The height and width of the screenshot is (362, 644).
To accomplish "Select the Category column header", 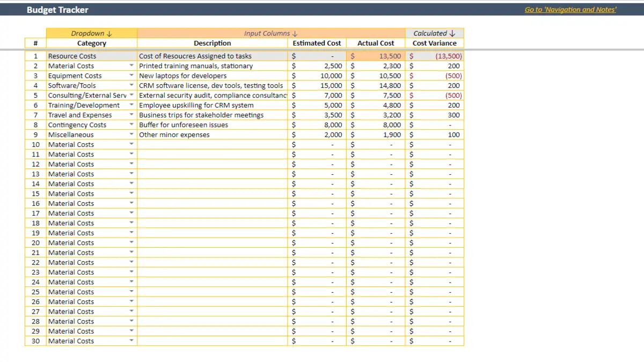I will [92, 43].
